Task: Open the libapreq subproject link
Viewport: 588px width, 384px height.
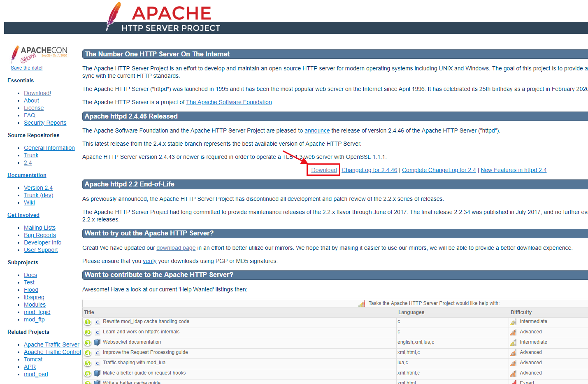Action: tap(34, 297)
